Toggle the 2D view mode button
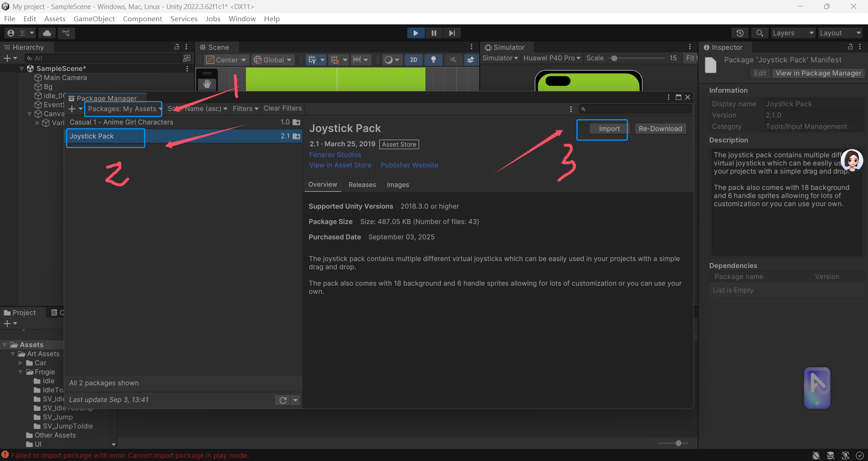 click(x=413, y=60)
